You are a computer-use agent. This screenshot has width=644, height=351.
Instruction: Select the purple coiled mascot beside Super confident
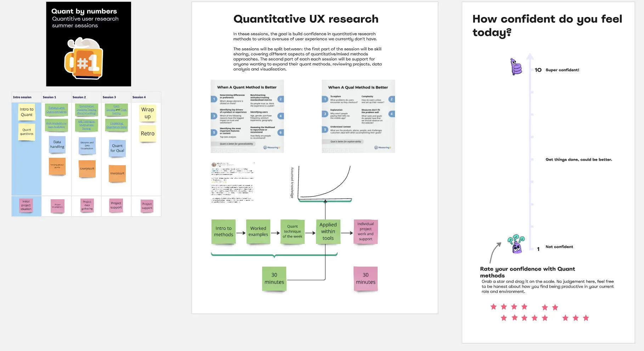(516, 67)
